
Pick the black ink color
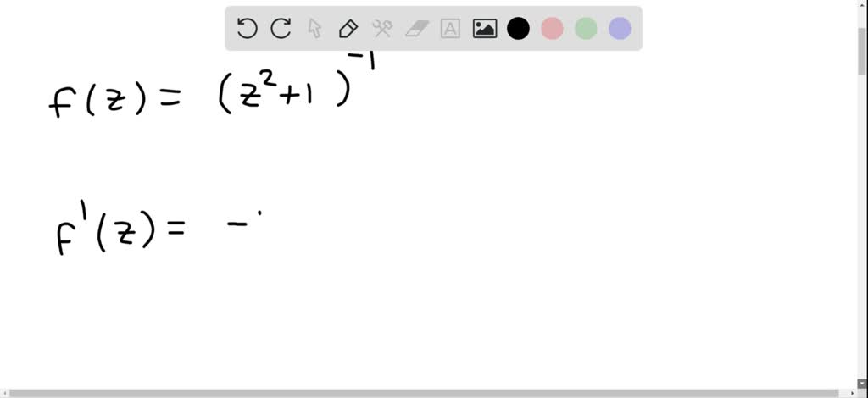[x=518, y=28]
